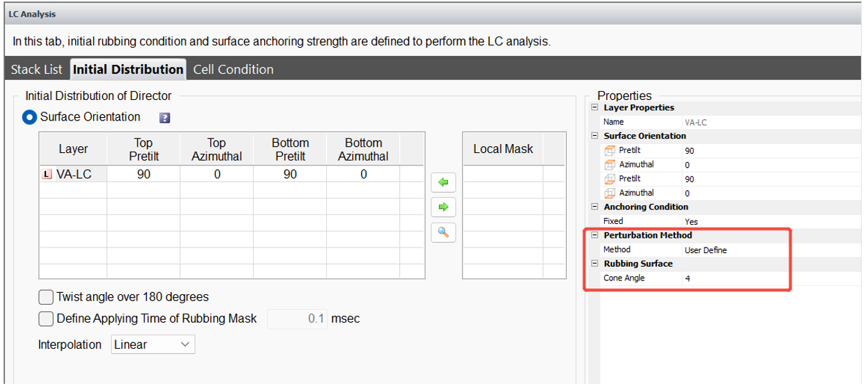Screen dimensions: 868x388
Task: Click the green left arrow icon
Action: point(443,183)
